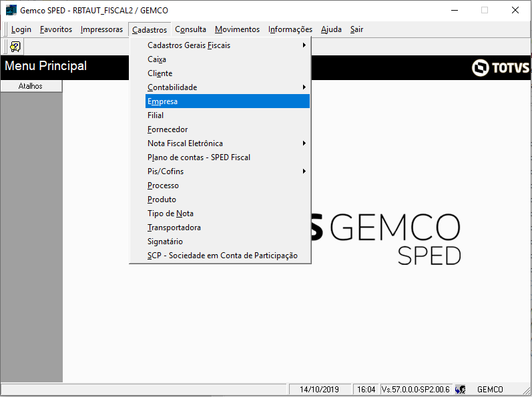Screen dimensions: 532x397
Task: Close the Gemco SPED window
Action: 515,10
